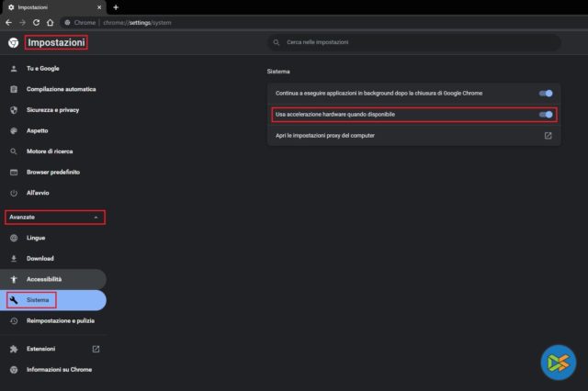This screenshot has height=391, width=588.
Task: Click the Aspetto palette icon
Action: pyautogui.click(x=14, y=130)
